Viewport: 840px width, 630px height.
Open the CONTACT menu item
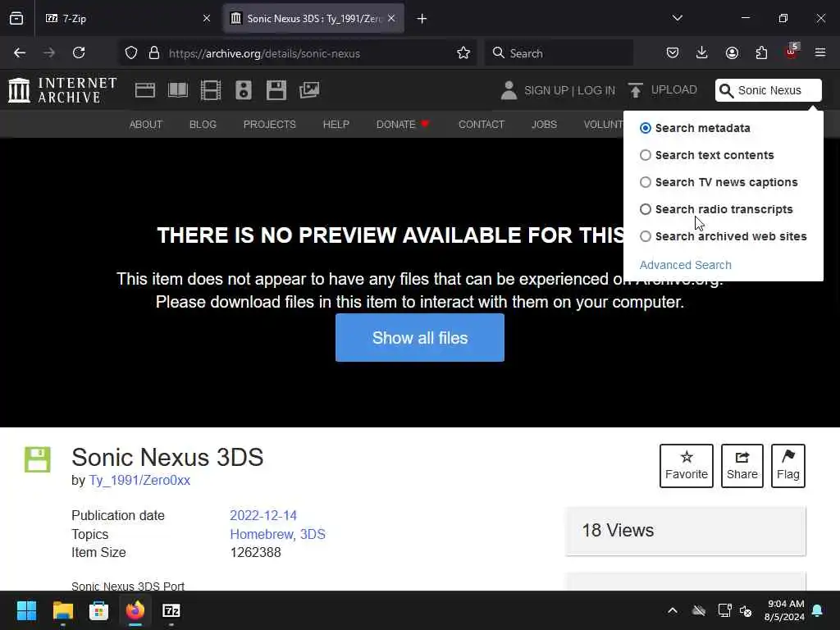tap(482, 125)
